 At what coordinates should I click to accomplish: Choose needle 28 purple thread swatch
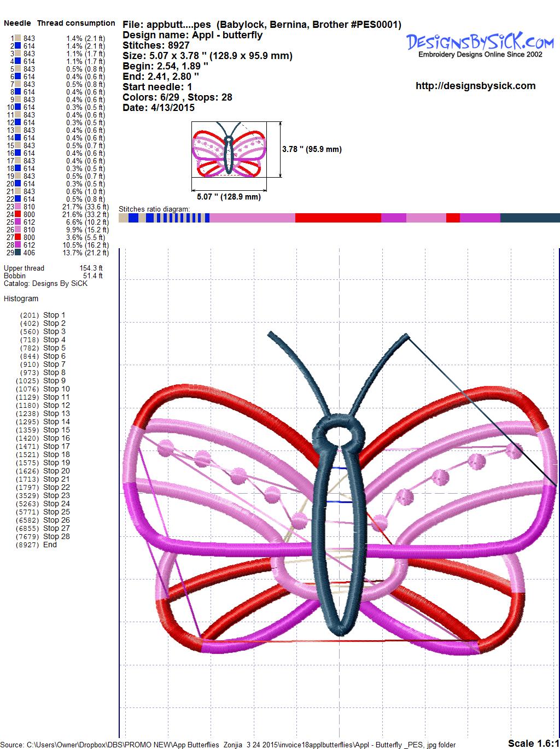[18, 245]
